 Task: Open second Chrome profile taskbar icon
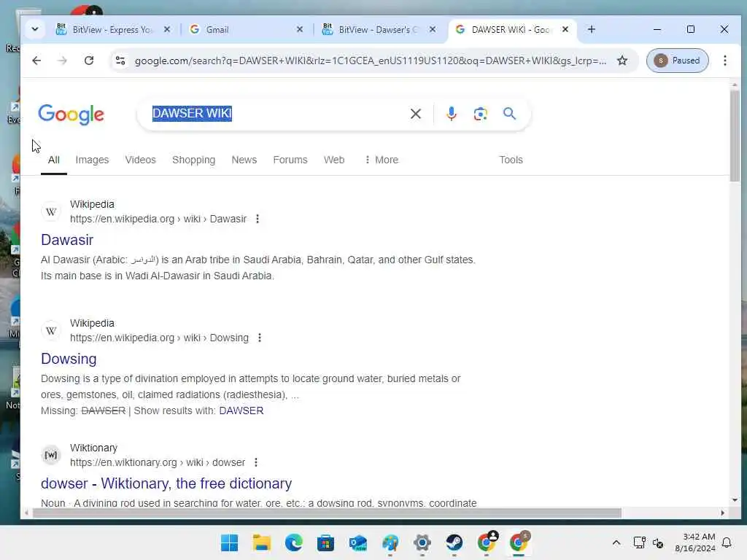tap(519, 542)
